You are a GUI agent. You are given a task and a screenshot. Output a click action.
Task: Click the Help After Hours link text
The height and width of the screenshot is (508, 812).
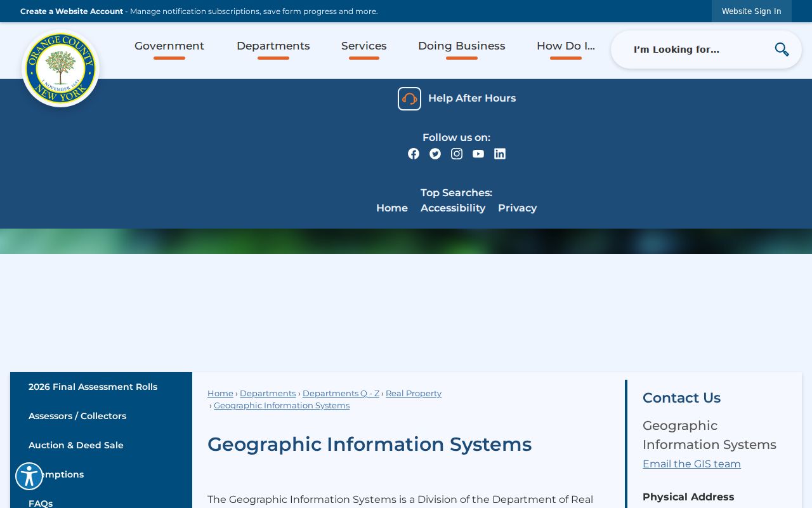[x=472, y=98]
